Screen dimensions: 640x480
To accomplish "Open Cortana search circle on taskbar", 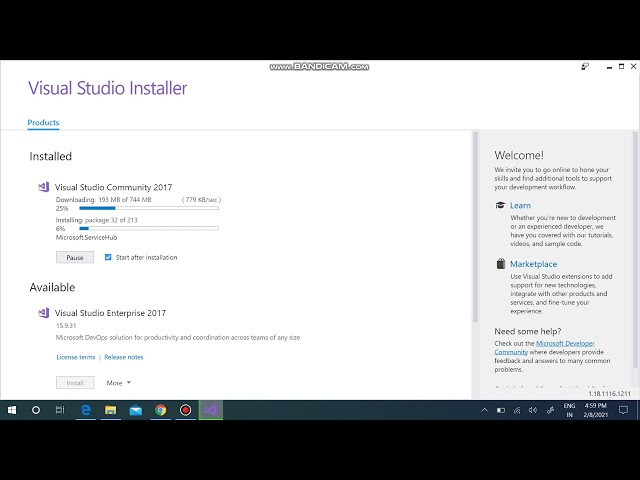I will pos(36,410).
